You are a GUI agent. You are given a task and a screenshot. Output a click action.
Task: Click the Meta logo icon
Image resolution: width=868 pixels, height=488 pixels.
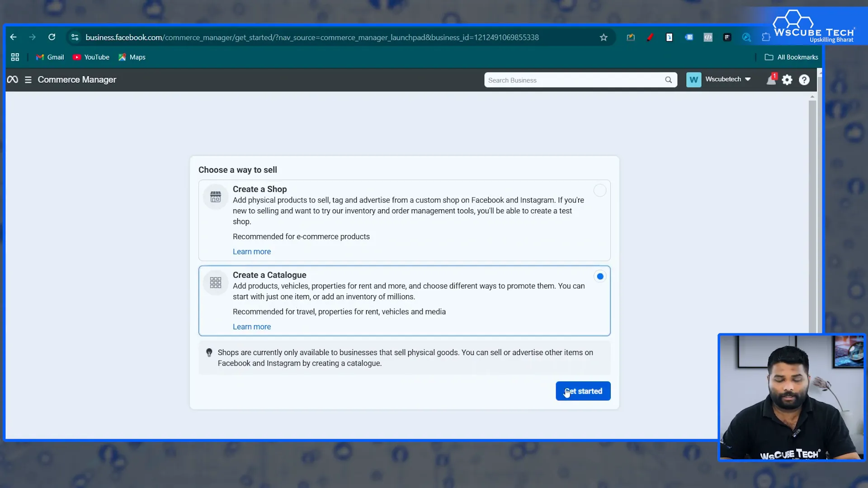click(12, 80)
